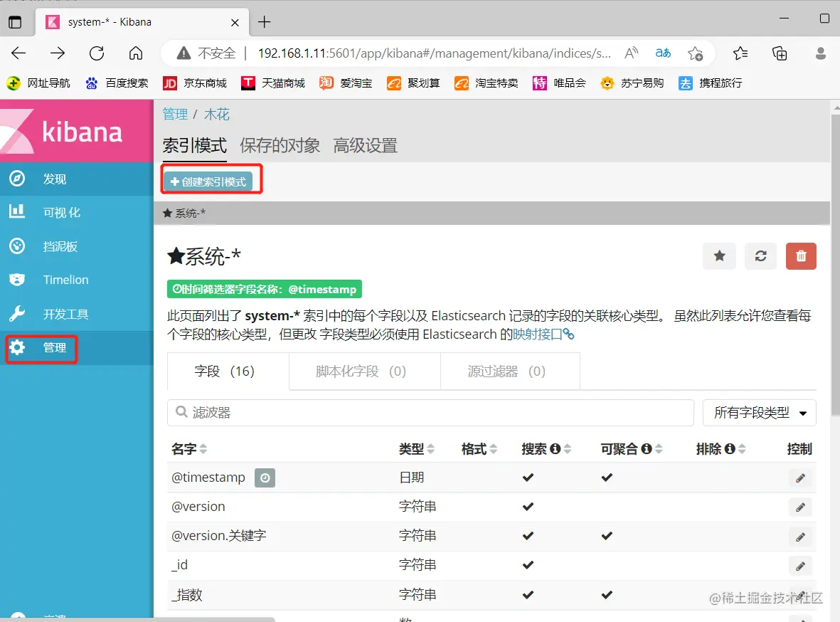840x622 pixels.
Task: Open the browser collections icon
Action: tap(780, 53)
